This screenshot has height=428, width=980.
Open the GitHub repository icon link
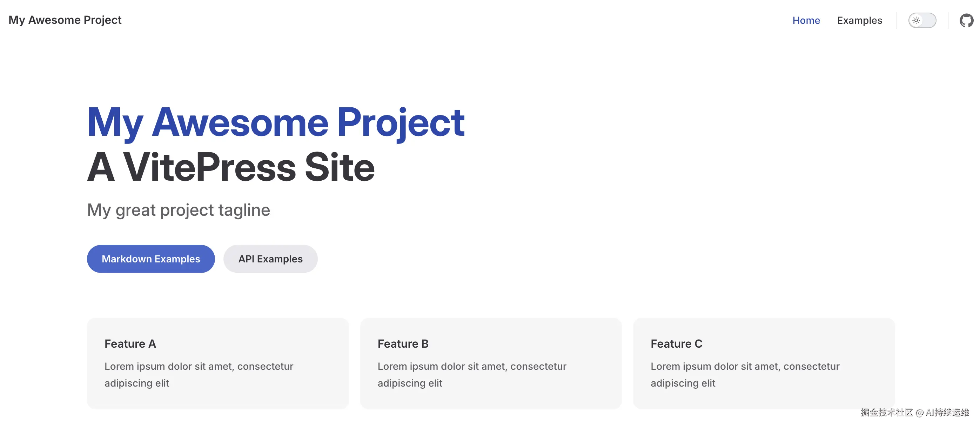(x=966, y=20)
